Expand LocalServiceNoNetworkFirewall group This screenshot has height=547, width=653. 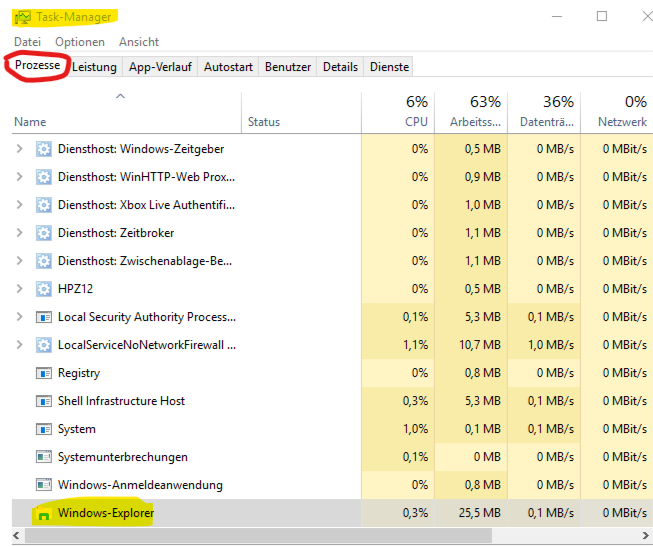[x=19, y=345]
